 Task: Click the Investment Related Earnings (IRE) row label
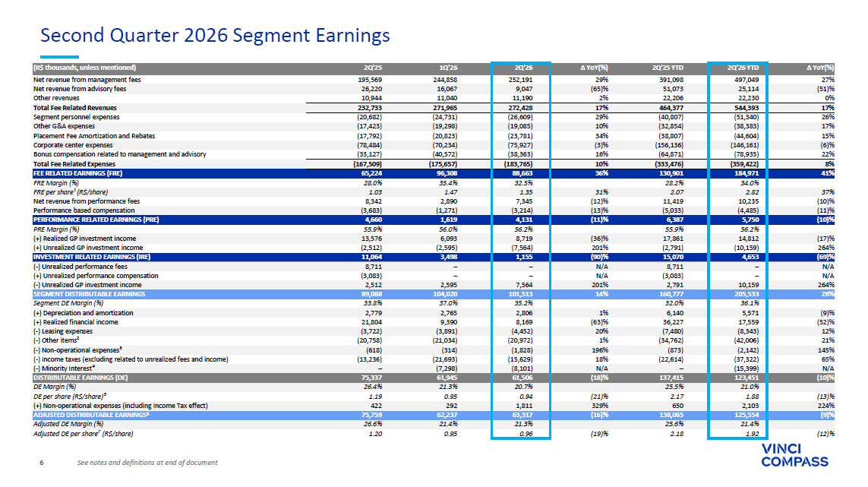92,257
